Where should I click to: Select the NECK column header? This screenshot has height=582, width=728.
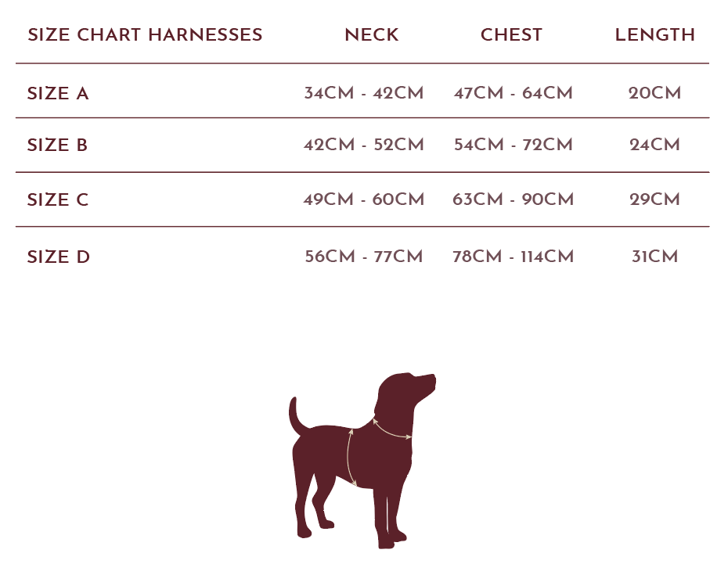click(371, 34)
